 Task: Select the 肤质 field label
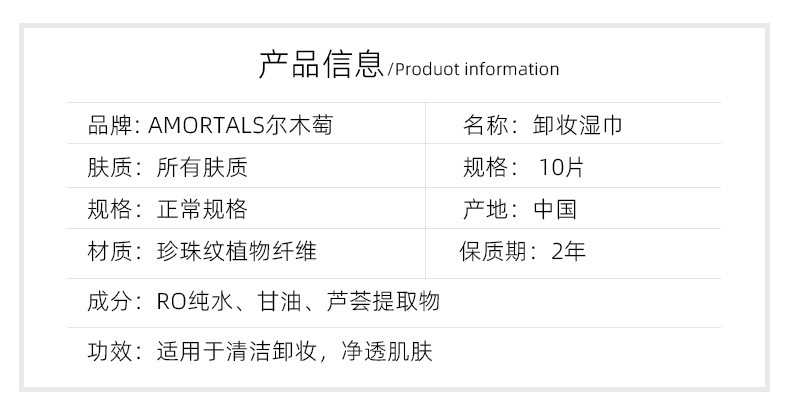[109, 168]
